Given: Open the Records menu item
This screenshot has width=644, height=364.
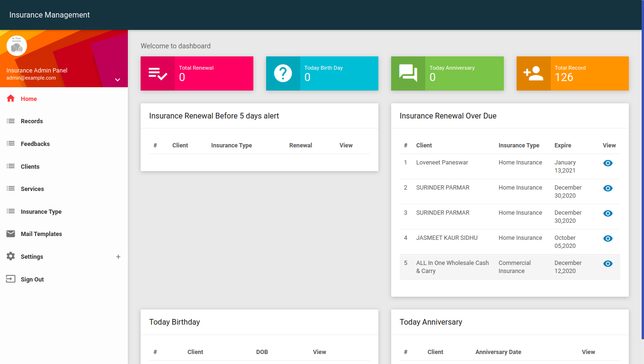Looking at the screenshot, I should [x=32, y=121].
